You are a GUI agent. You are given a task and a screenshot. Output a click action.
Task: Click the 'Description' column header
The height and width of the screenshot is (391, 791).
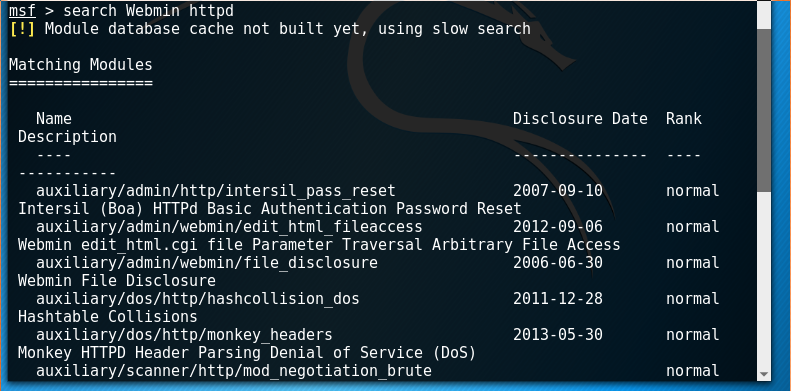[67, 137]
